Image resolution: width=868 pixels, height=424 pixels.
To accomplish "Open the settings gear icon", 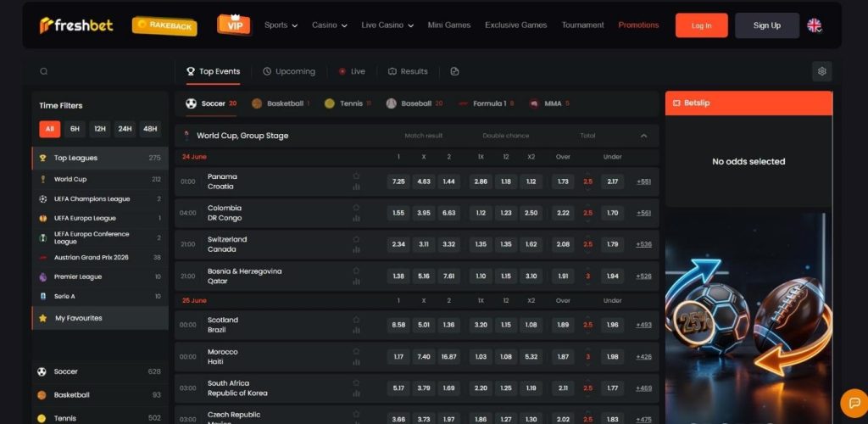I will [x=821, y=71].
